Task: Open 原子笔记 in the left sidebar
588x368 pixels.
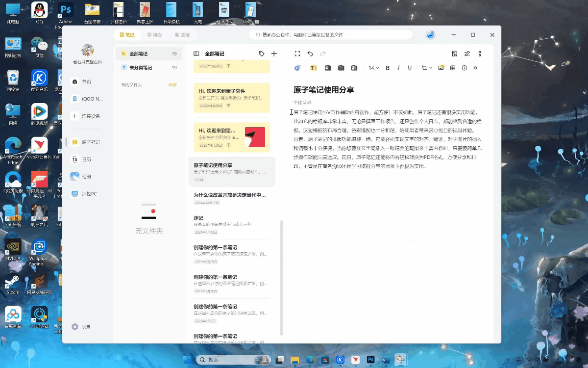Action: pos(86,142)
